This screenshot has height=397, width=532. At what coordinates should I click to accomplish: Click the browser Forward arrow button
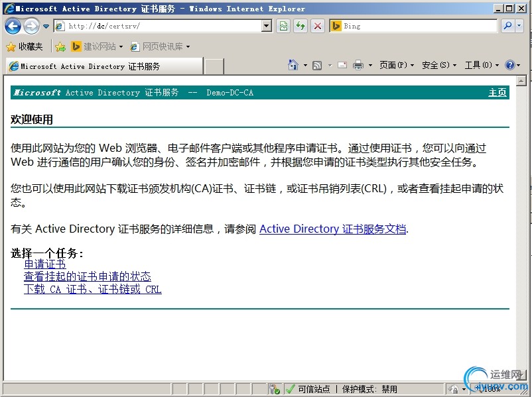(x=31, y=26)
